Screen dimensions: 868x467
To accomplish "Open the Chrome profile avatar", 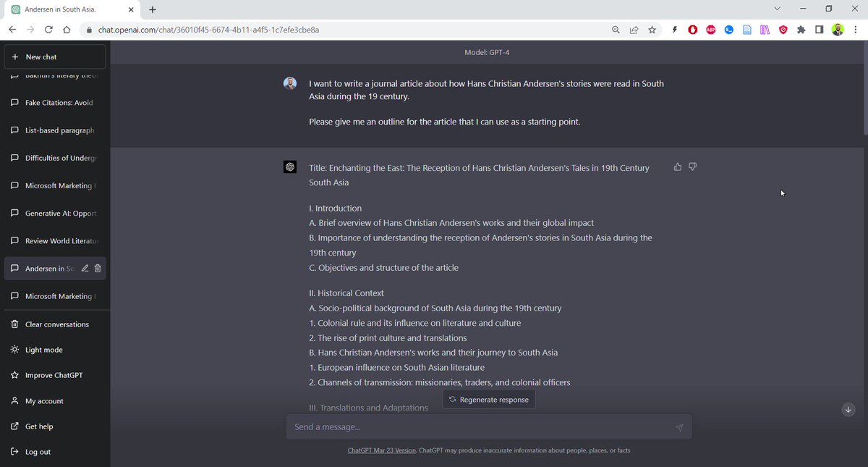I will pyautogui.click(x=838, y=30).
